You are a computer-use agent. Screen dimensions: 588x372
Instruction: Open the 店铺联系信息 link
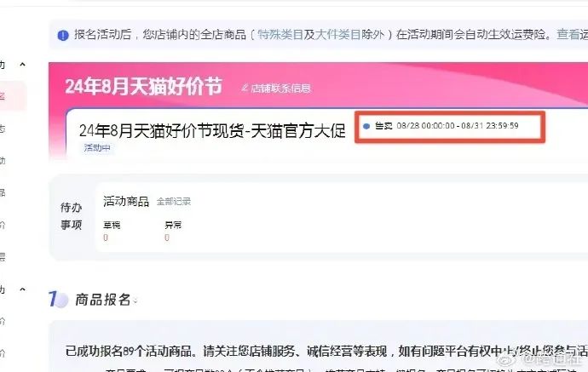280,89
